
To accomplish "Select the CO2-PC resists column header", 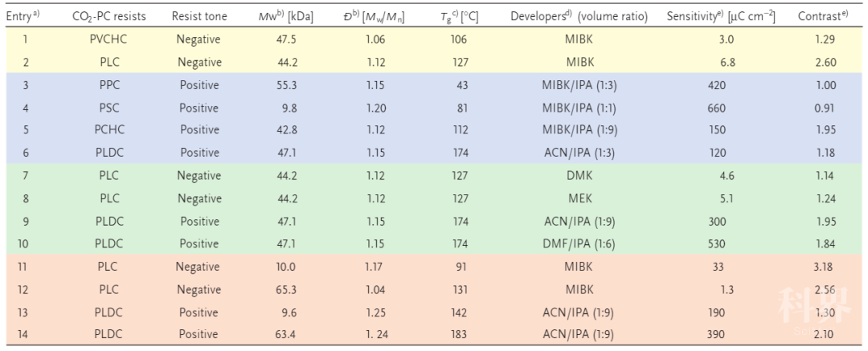I will (x=109, y=16).
